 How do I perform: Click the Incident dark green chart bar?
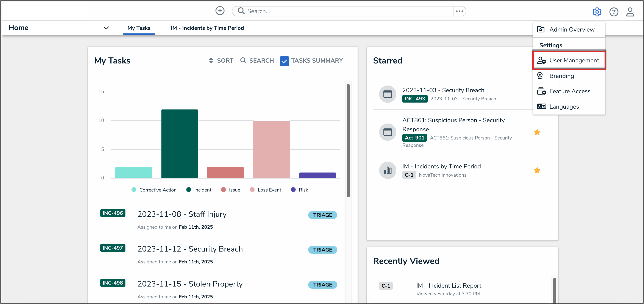180,144
